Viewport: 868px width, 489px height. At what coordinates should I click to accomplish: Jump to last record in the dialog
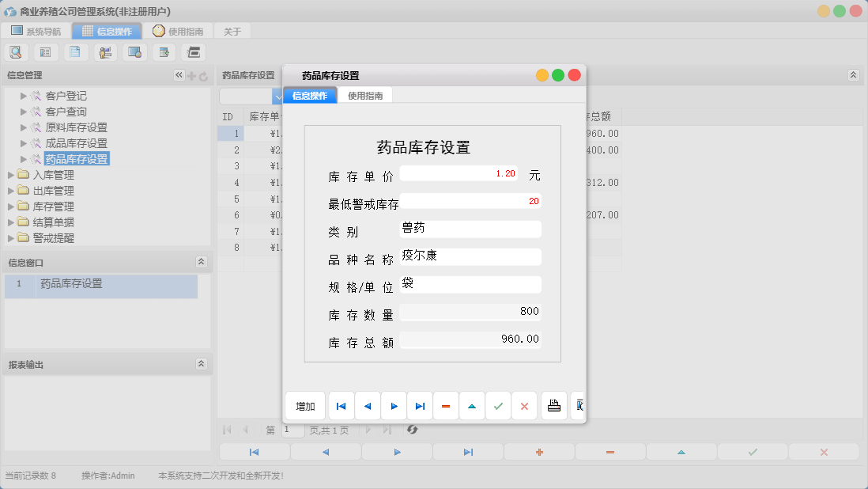click(x=420, y=405)
